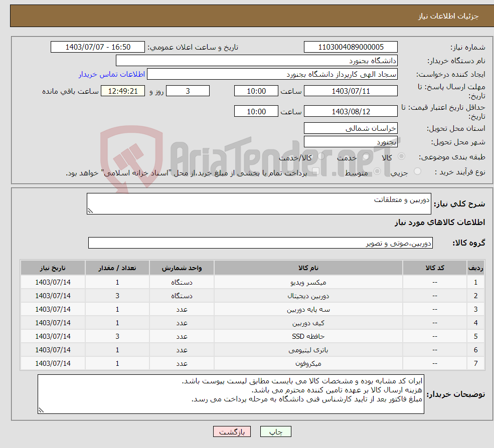Click the date cell of میکروفون row
The width and height of the screenshot is (494, 448).
click(x=53, y=363)
